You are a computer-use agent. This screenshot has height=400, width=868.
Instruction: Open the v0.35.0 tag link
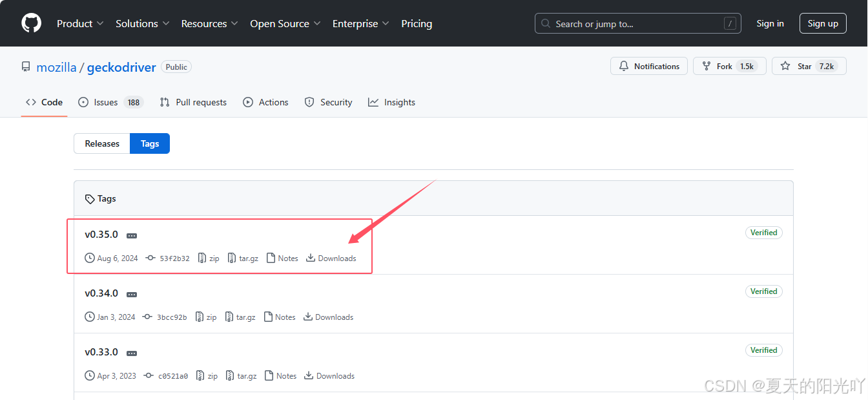(101, 235)
